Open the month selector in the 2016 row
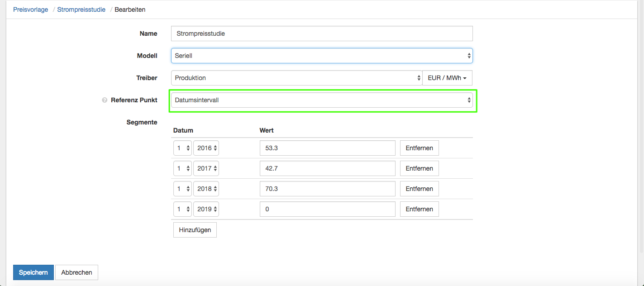The image size is (644, 286). click(182, 148)
